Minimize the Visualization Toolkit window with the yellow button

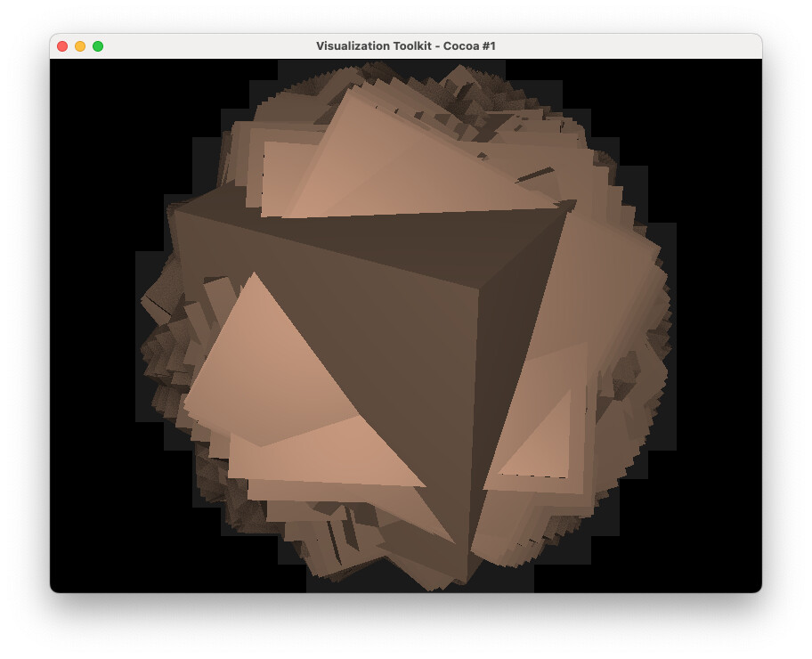click(80, 46)
